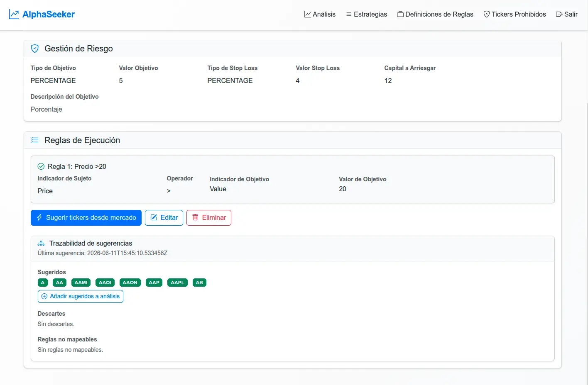Click Sugerir tickers desde mercado button
The image size is (588, 385).
click(86, 218)
